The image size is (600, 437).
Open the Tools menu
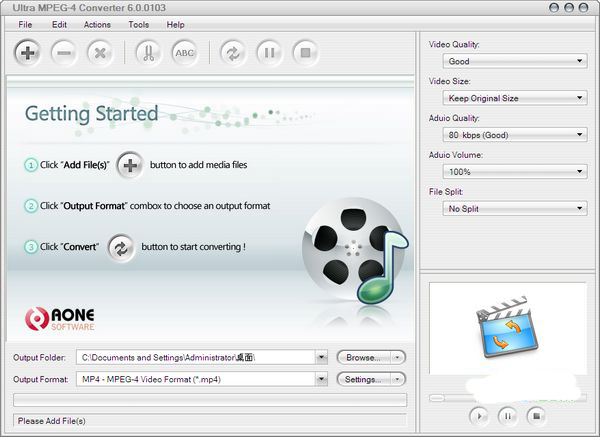click(139, 24)
